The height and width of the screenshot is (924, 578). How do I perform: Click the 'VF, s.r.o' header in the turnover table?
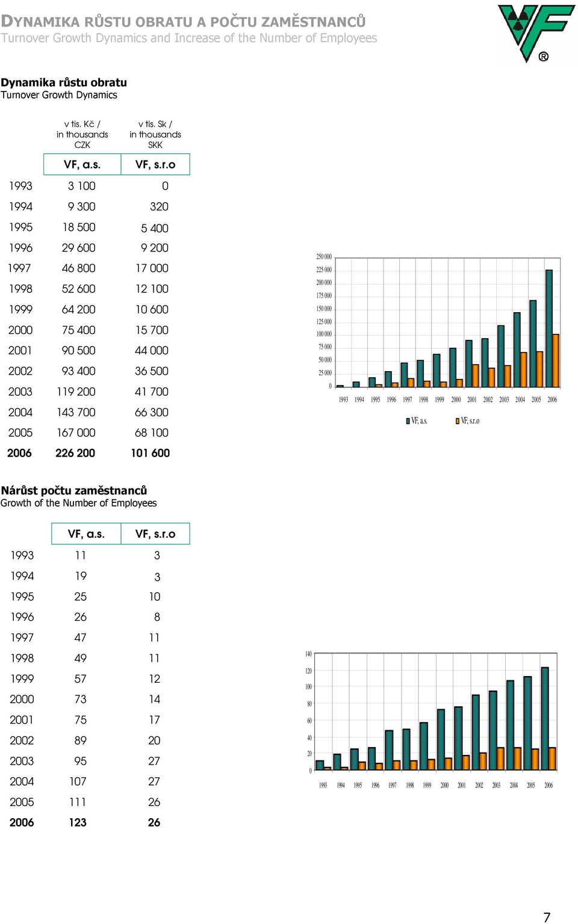(x=155, y=165)
